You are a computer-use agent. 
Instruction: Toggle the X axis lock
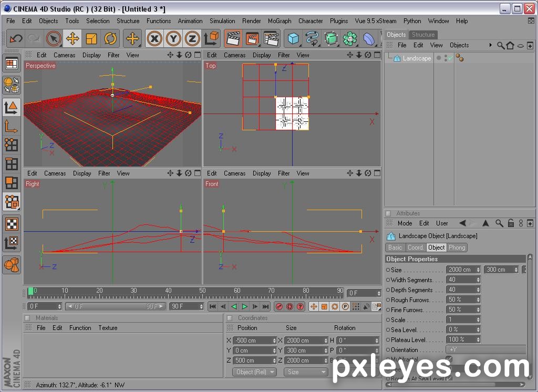point(154,38)
